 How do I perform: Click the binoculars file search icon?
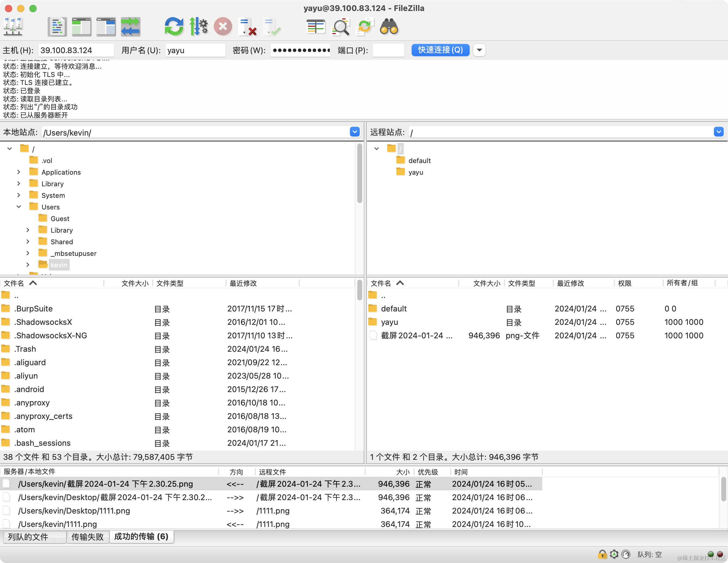tap(389, 27)
